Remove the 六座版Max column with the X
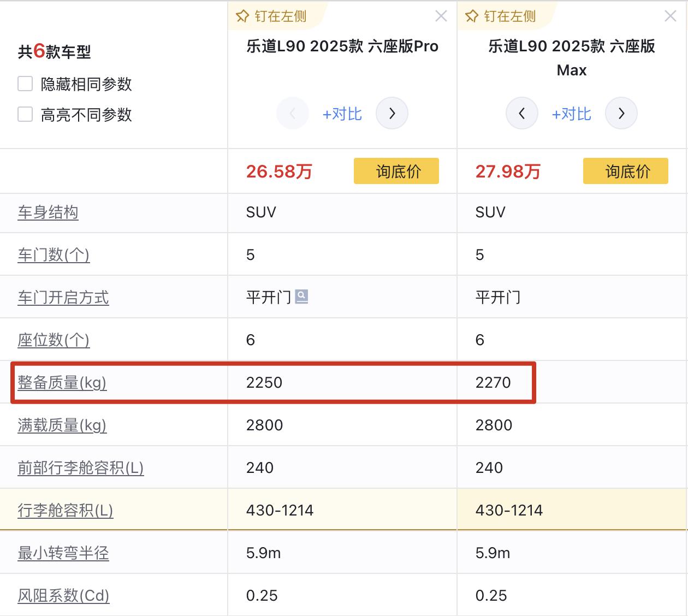 click(671, 16)
